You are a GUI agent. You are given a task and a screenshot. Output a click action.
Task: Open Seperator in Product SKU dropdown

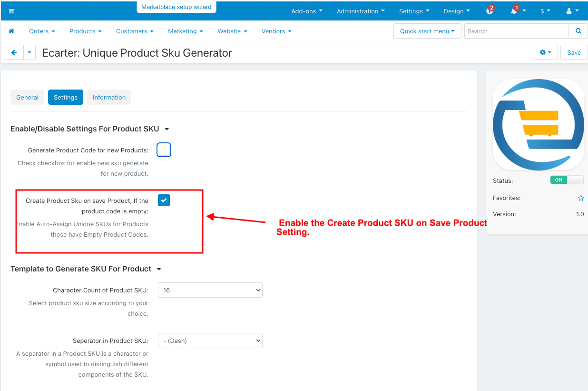pos(210,341)
